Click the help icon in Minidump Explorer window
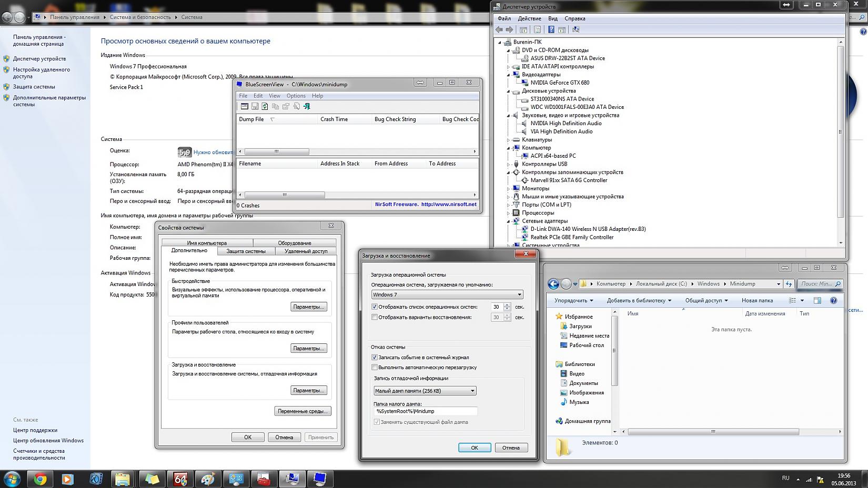868x488 pixels. pos(833,300)
